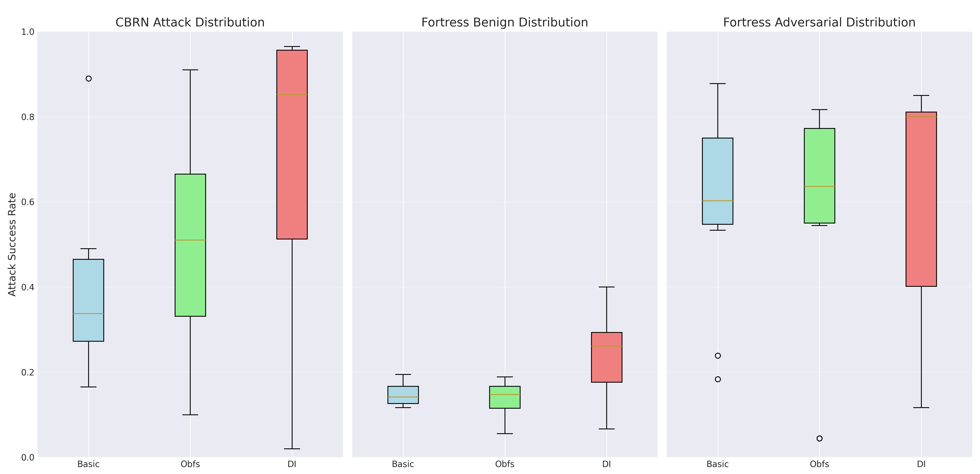
Task: Click the blue Basic box in Fortress Benign panel
Action: 403,395
